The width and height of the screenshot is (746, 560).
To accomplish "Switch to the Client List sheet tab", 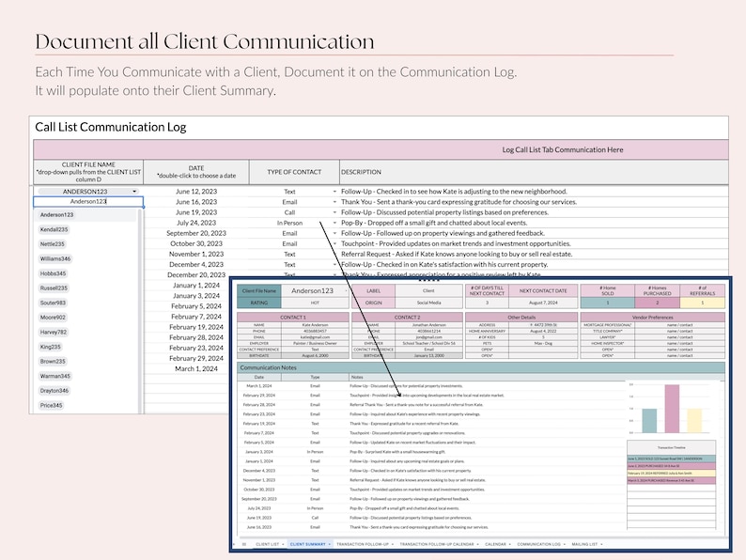I will click(268, 544).
